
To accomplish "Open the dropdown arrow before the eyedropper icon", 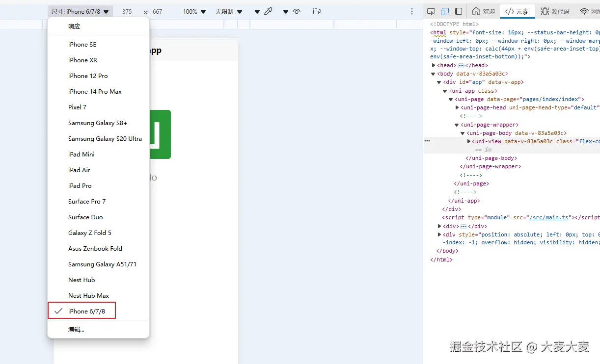I will (x=257, y=11).
